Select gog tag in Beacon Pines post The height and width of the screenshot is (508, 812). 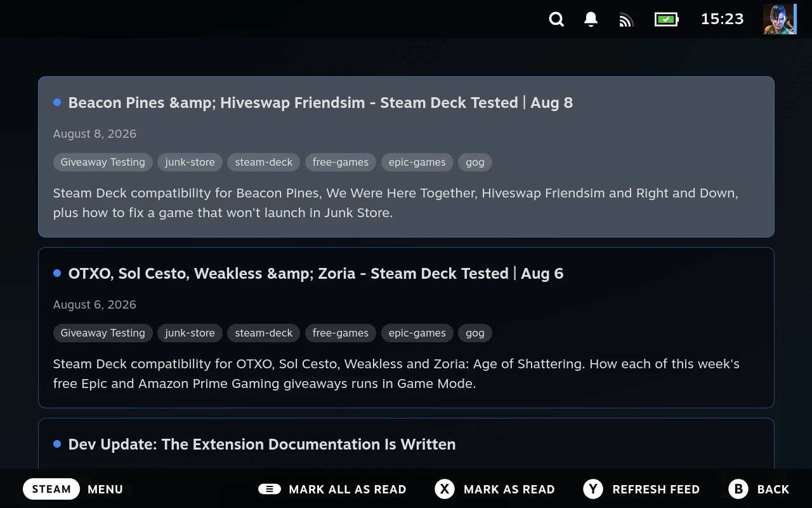475,162
